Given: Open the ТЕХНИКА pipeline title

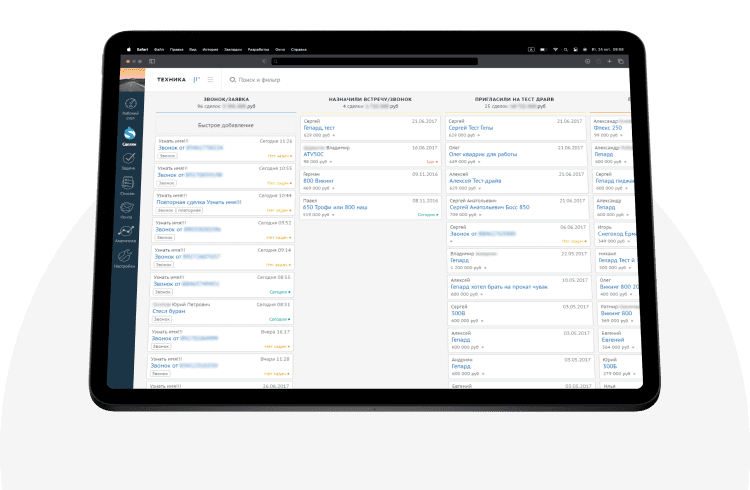Looking at the screenshot, I should tap(171, 79).
